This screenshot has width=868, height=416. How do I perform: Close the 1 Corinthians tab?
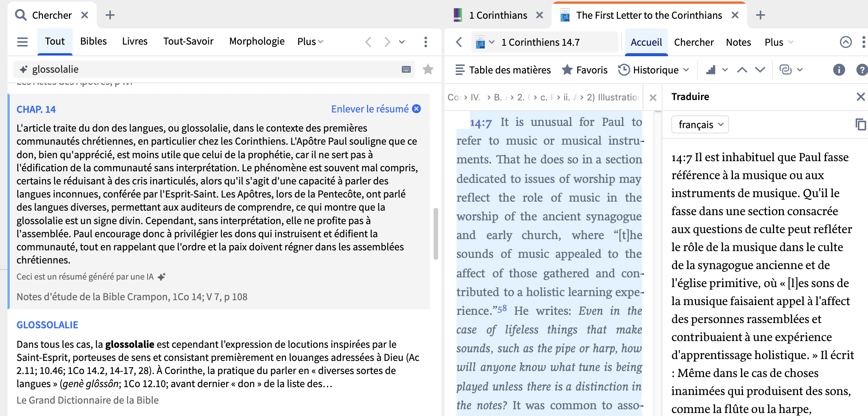(539, 15)
